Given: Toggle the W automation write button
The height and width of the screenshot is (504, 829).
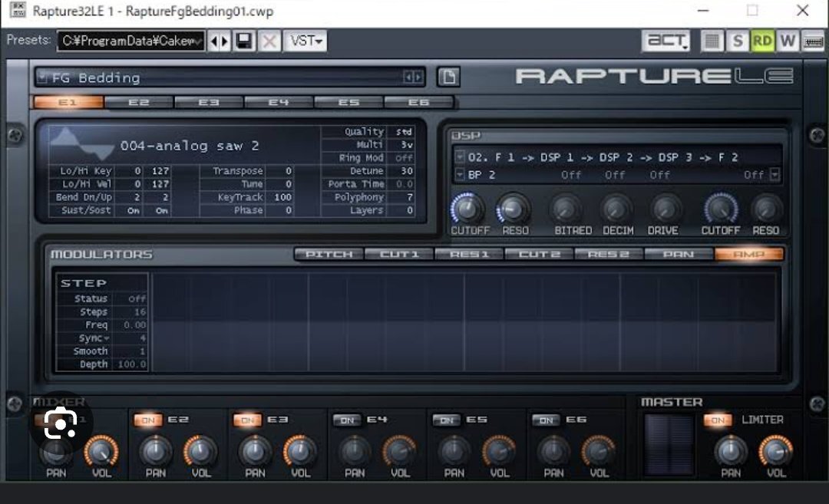Looking at the screenshot, I should pos(788,41).
